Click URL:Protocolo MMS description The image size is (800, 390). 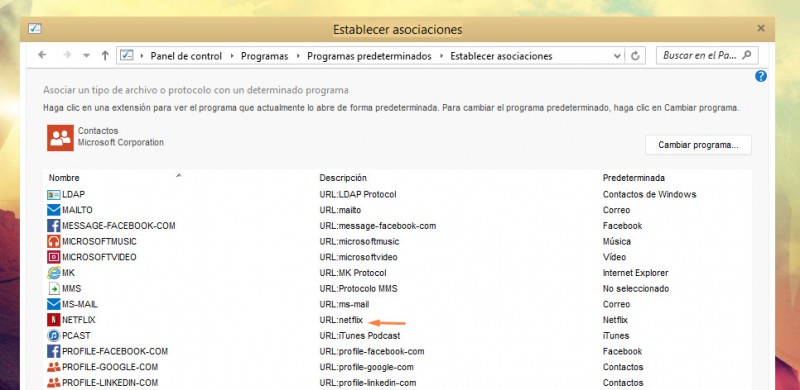click(358, 288)
